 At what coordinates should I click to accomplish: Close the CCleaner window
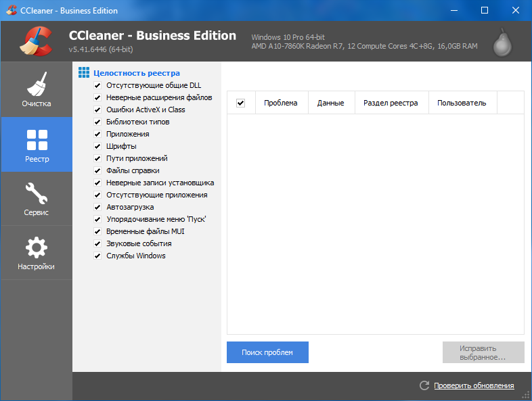point(515,11)
